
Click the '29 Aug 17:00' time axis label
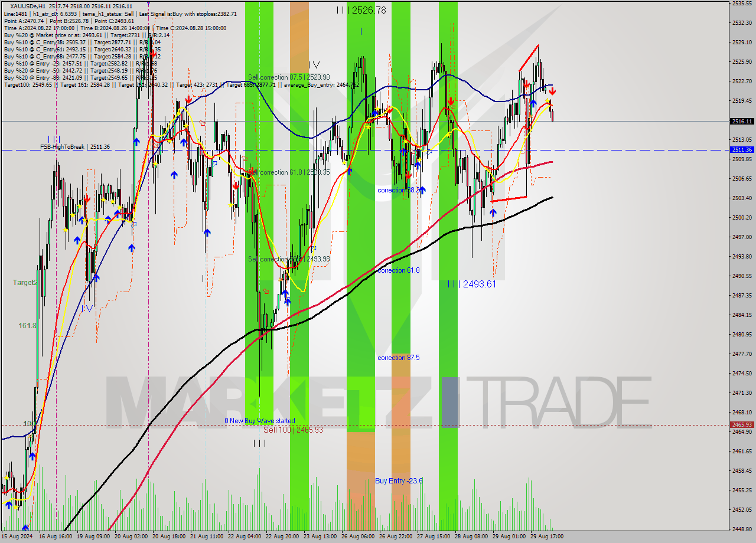(548, 537)
